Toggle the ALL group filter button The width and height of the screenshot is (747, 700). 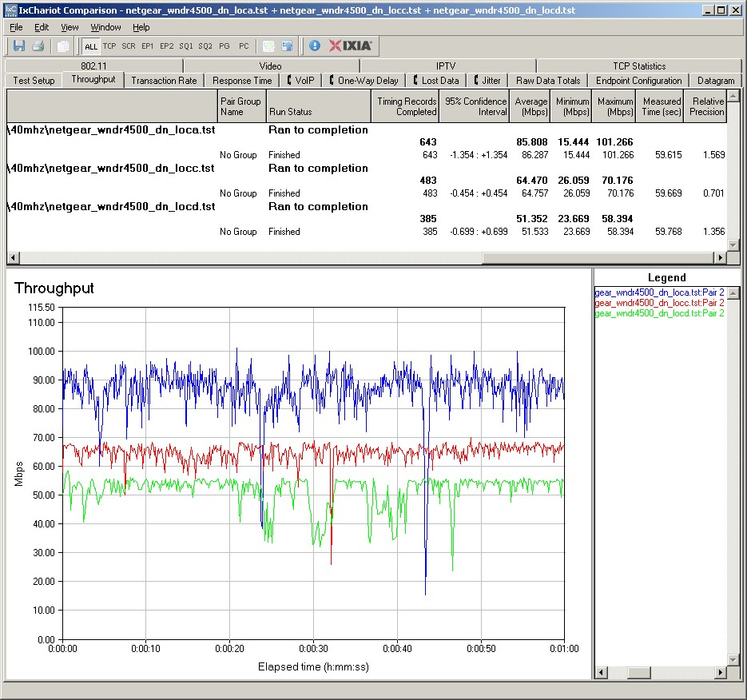(91, 46)
